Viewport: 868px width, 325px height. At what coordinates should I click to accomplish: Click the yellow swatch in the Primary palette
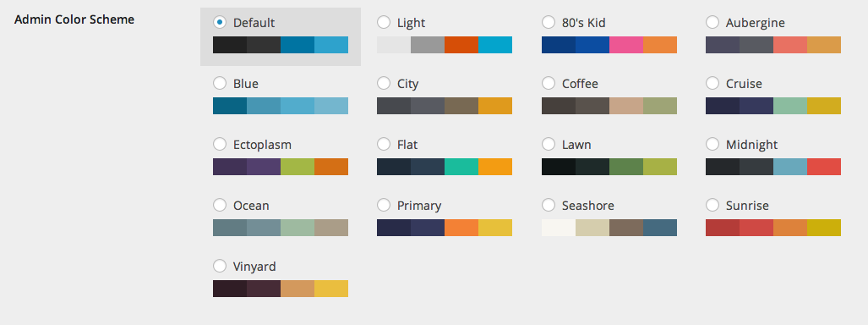(495, 228)
